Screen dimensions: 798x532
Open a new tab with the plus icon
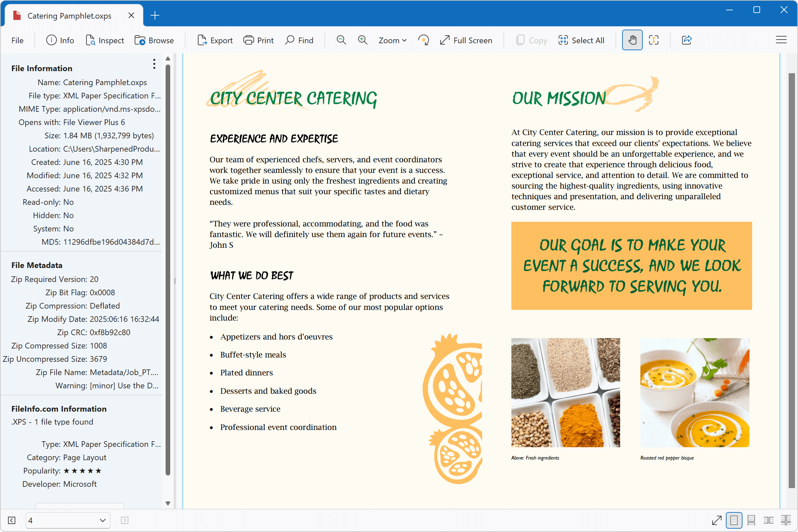coord(155,15)
